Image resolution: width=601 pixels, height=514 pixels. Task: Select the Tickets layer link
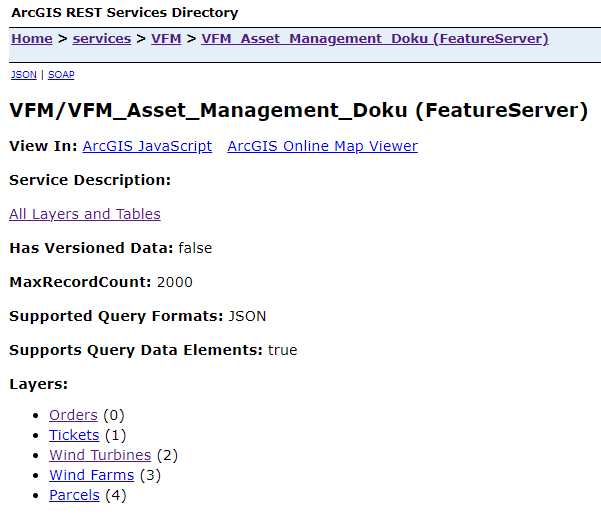(74, 435)
